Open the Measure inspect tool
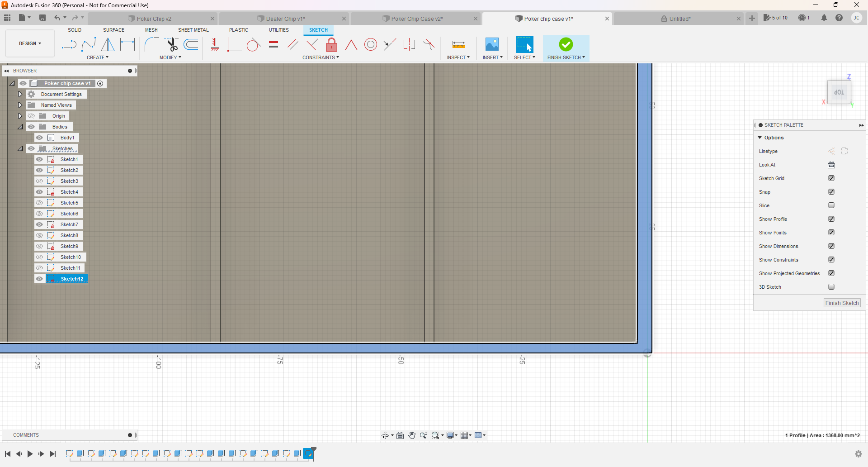Screen dimensions: 868x467 click(458, 44)
